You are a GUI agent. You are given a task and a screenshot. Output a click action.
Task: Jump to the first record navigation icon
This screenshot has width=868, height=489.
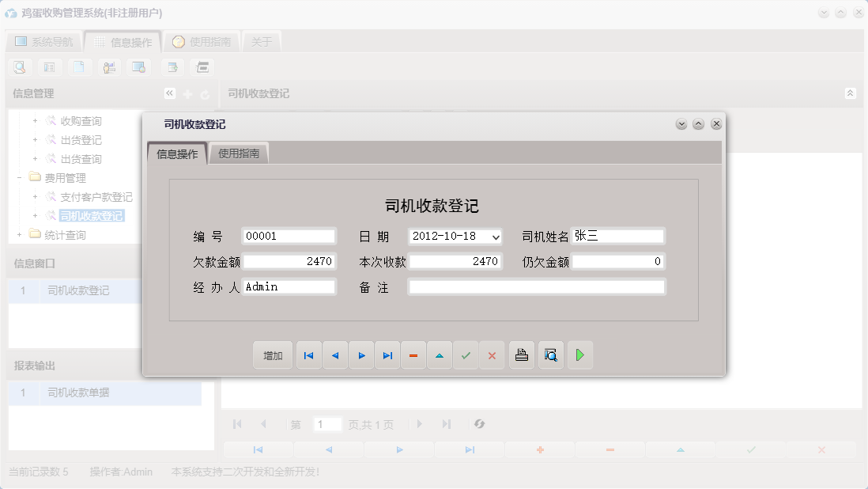308,355
